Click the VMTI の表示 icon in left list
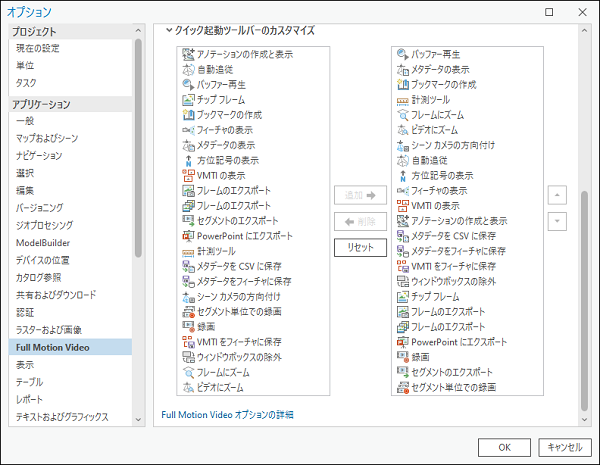The height and width of the screenshot is (465, 600). [188, 176]
